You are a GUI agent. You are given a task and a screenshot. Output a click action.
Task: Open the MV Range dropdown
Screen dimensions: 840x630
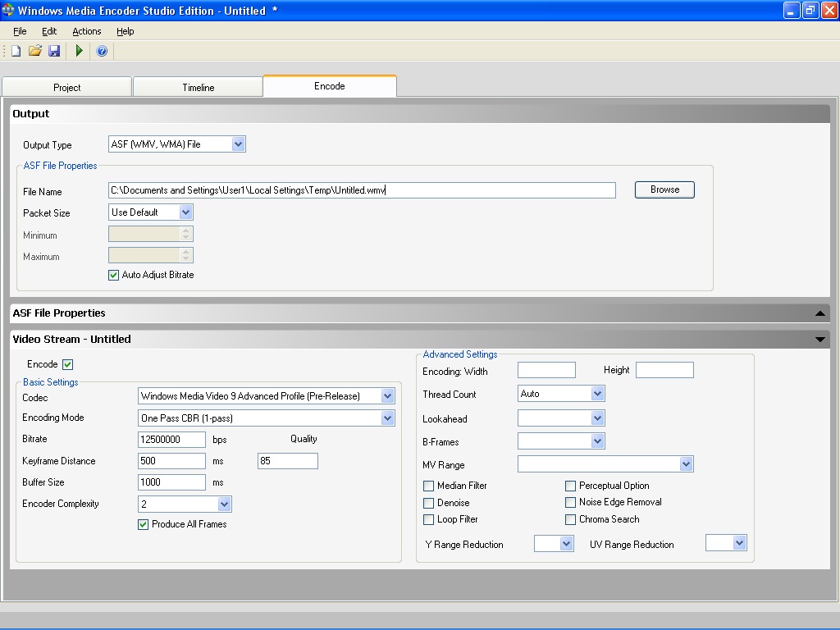(687, 464)
